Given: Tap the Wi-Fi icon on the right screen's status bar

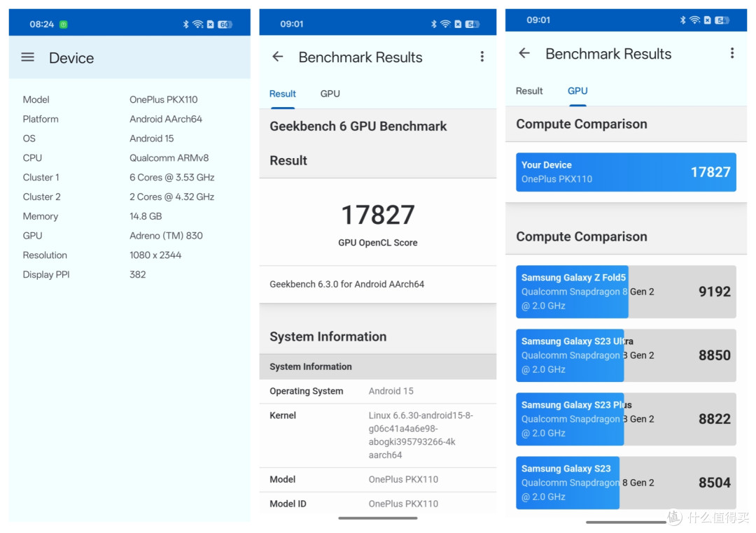Looking at the screenshot, I should (695, 20).
